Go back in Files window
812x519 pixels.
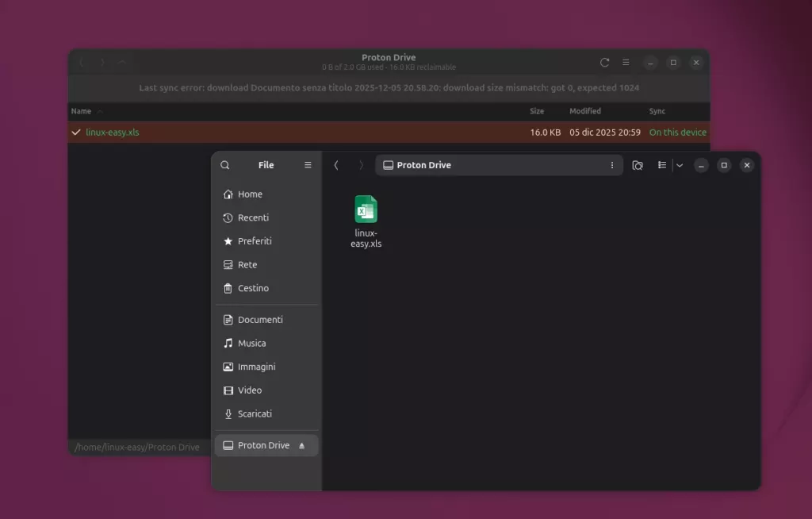pos(336,165)
